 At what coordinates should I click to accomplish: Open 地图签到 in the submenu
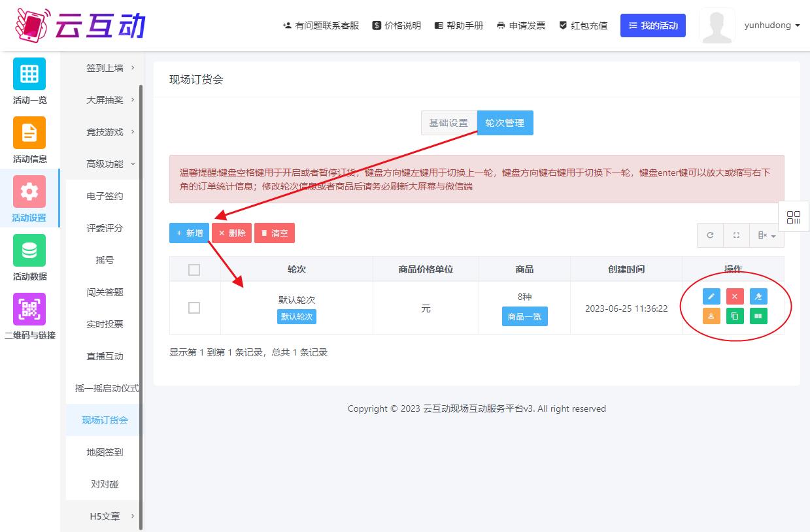[105, 452]
